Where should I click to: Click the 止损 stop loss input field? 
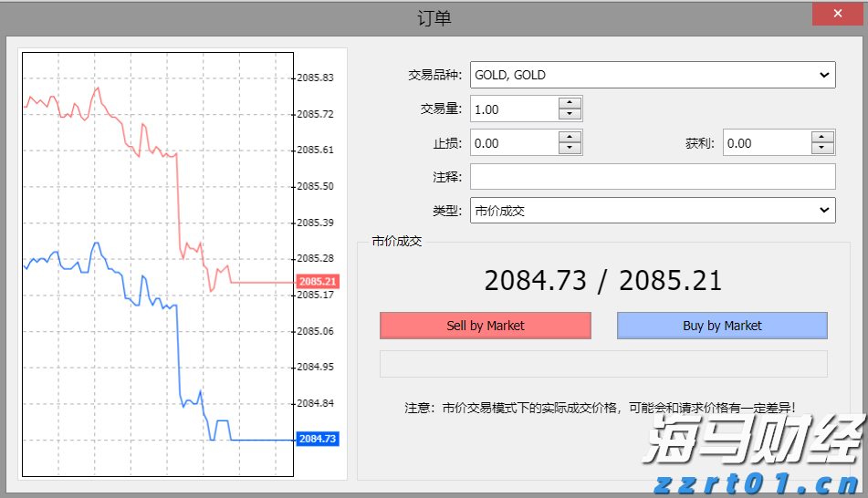[514, 143]
